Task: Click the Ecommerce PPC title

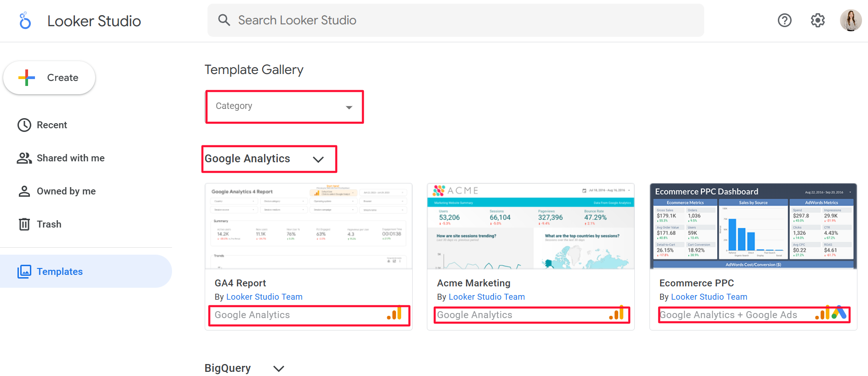Action: point(696,283)
